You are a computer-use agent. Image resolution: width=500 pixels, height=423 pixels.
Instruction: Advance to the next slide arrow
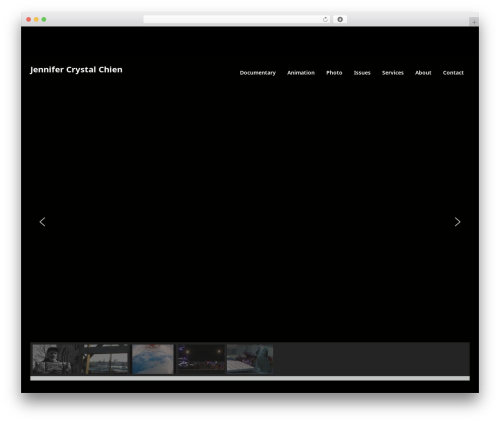(457, 222)
